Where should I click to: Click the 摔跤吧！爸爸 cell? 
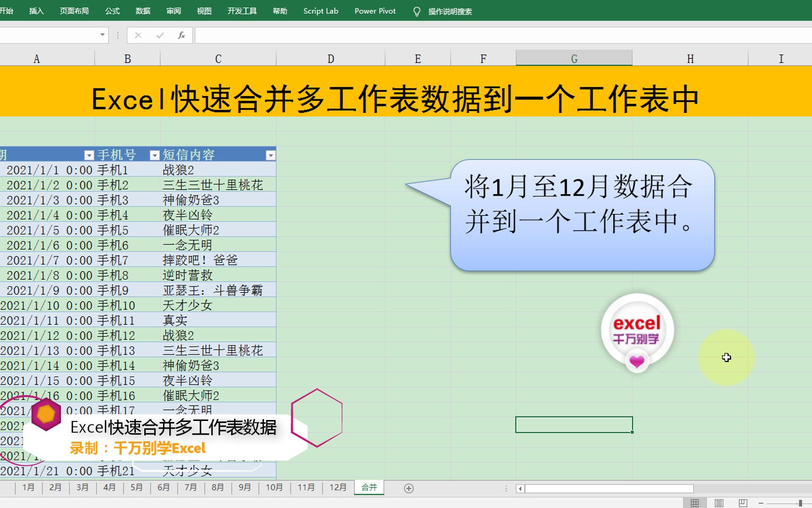tap(218, 260)
